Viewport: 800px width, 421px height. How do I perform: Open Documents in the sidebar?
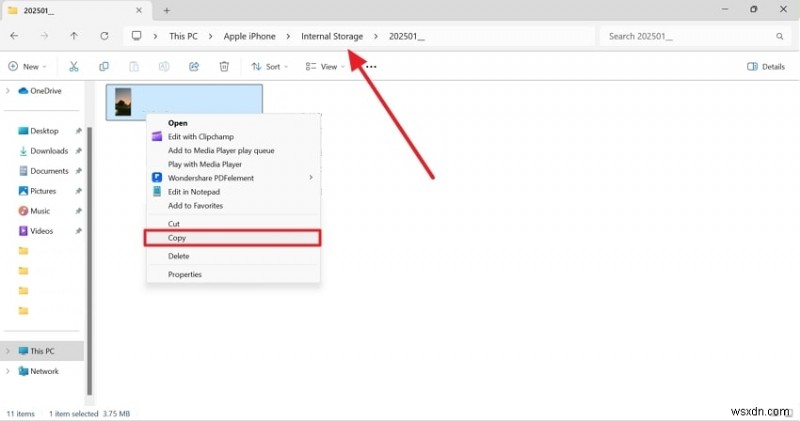coord(43,171)
